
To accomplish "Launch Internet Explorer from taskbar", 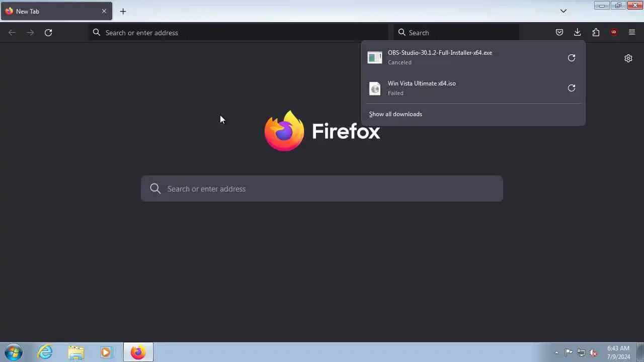I will pos(45,352).
